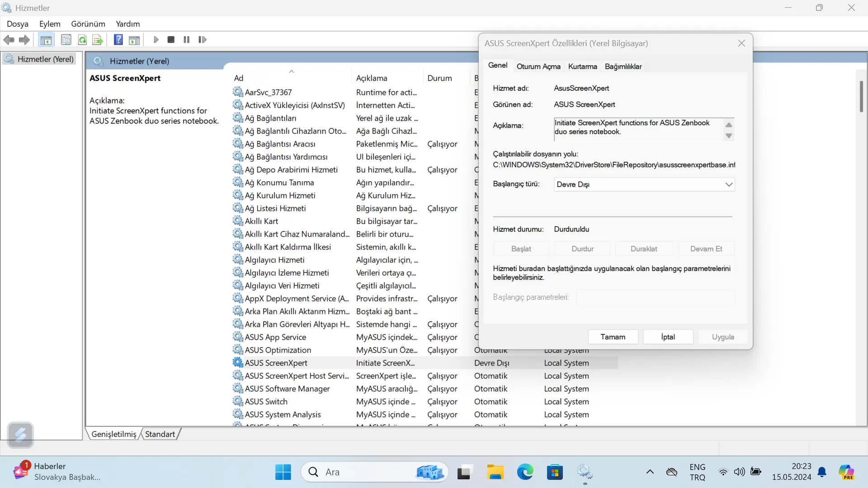The height and width of the screenshot is (488, 868).
Task: Click the Devam Et service button
Action: tap(706, 249)
